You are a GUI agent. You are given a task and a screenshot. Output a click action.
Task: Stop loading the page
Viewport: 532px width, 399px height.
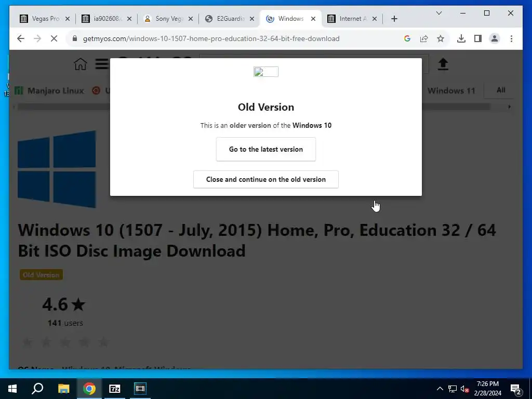click(54, 38)
